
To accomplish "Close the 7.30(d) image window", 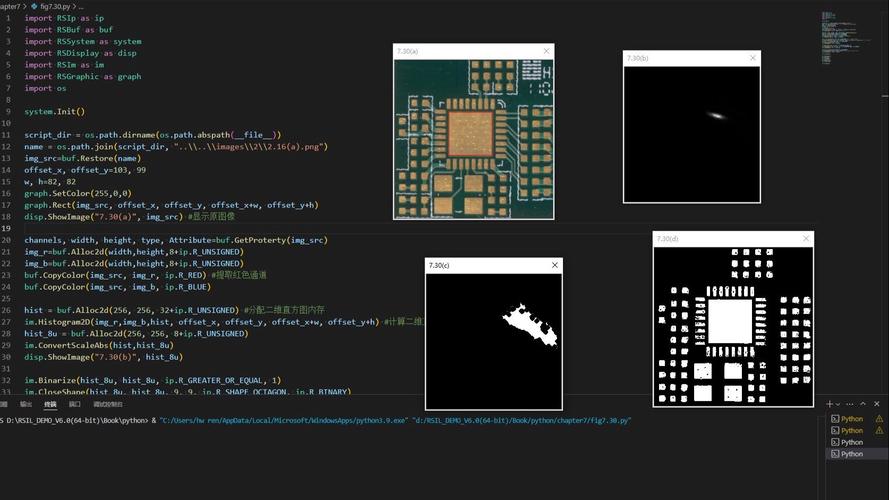I will pos(806,239).
